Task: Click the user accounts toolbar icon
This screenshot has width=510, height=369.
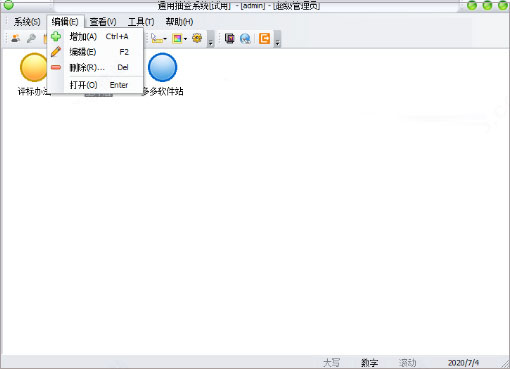Action: coord(15,39)
